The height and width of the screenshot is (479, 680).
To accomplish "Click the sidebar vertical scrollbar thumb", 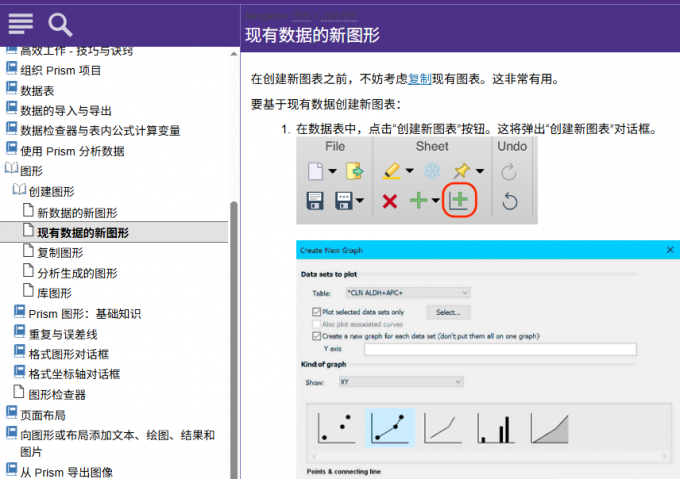I will pos(234,340).
